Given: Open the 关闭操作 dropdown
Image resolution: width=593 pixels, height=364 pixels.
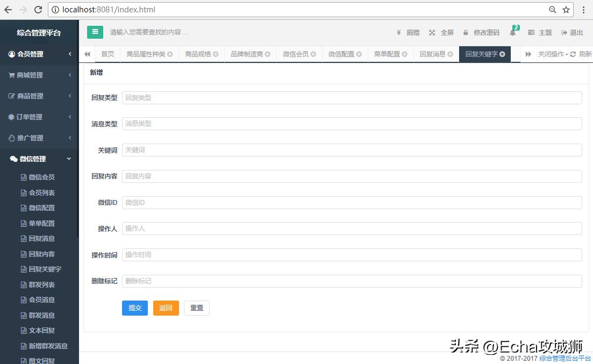Looking at the screenshot, I should point(551,54).
